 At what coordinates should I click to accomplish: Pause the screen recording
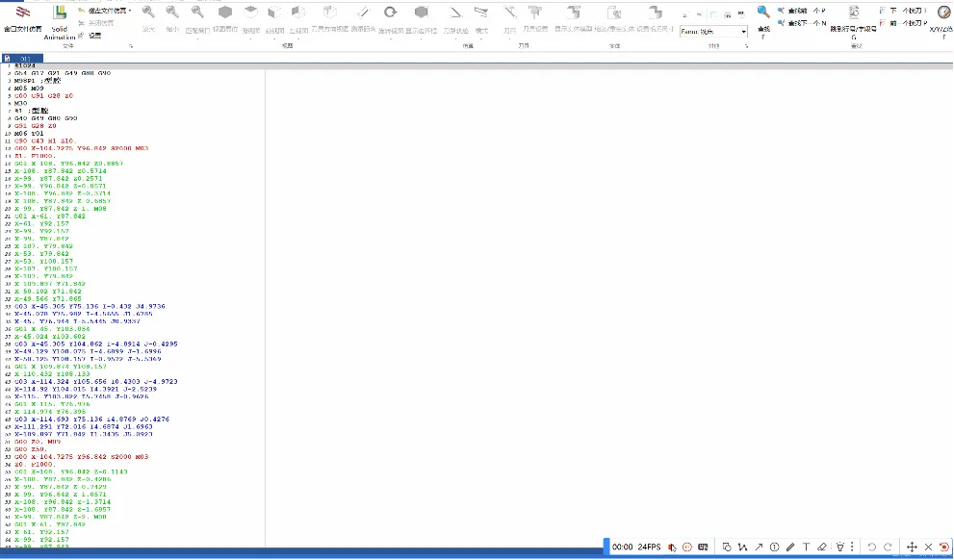click(x=687, y=547)
